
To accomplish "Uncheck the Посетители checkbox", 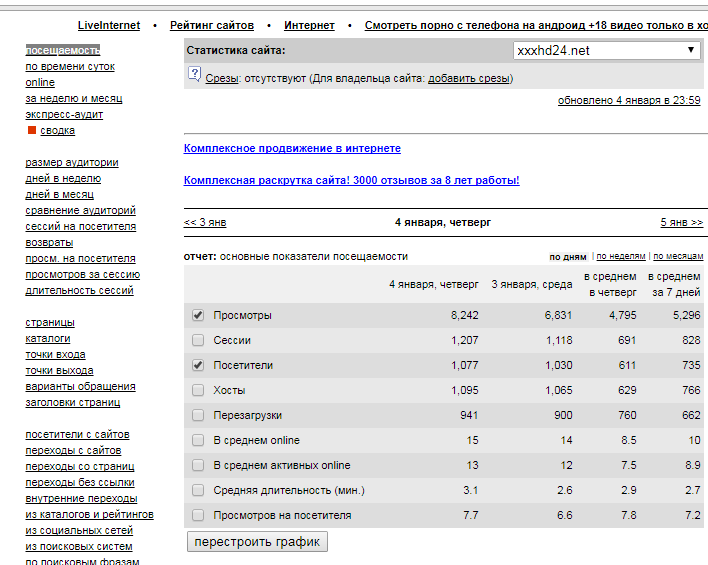I will click(198, 365).
